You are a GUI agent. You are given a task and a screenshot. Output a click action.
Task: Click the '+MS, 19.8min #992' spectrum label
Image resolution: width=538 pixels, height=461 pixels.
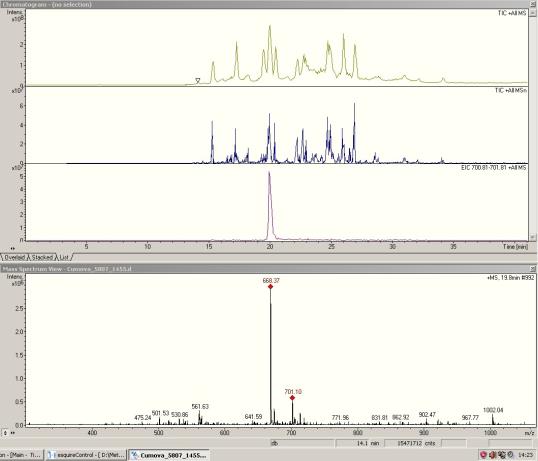[510, 277]
